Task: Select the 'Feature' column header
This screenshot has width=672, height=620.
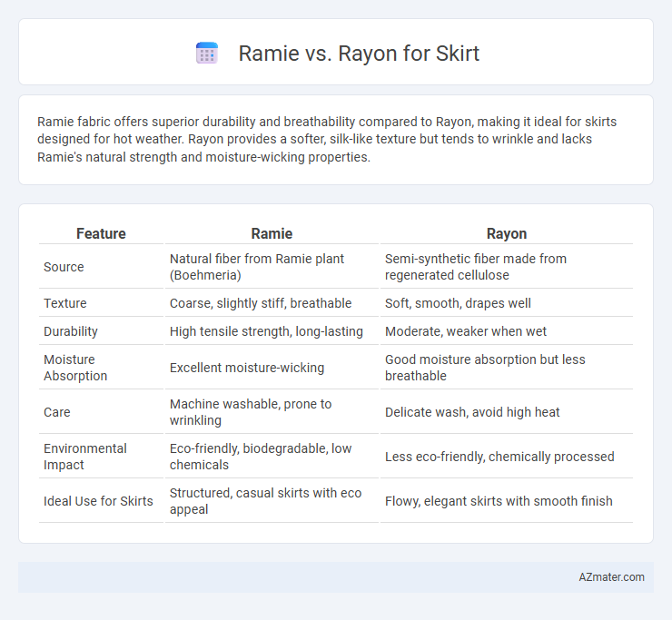Action: (x=101, y=233)
